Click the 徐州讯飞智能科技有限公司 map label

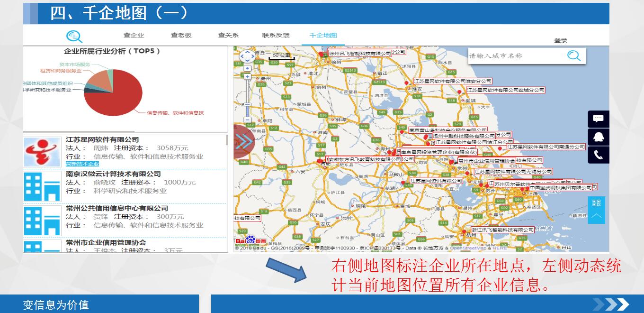coord(360,54)
